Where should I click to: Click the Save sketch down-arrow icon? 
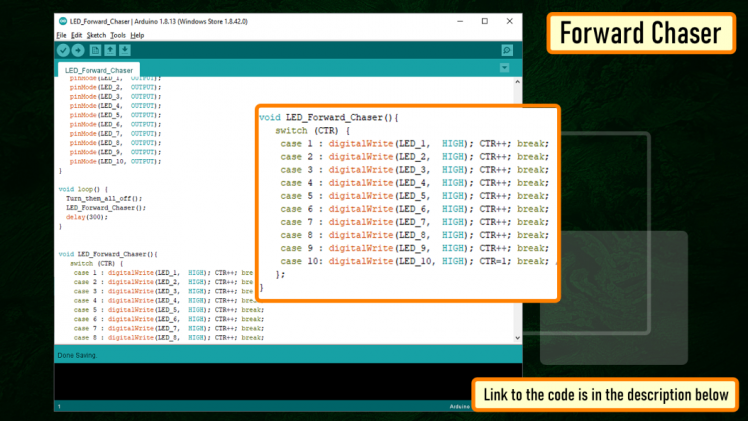pos(124,50)
